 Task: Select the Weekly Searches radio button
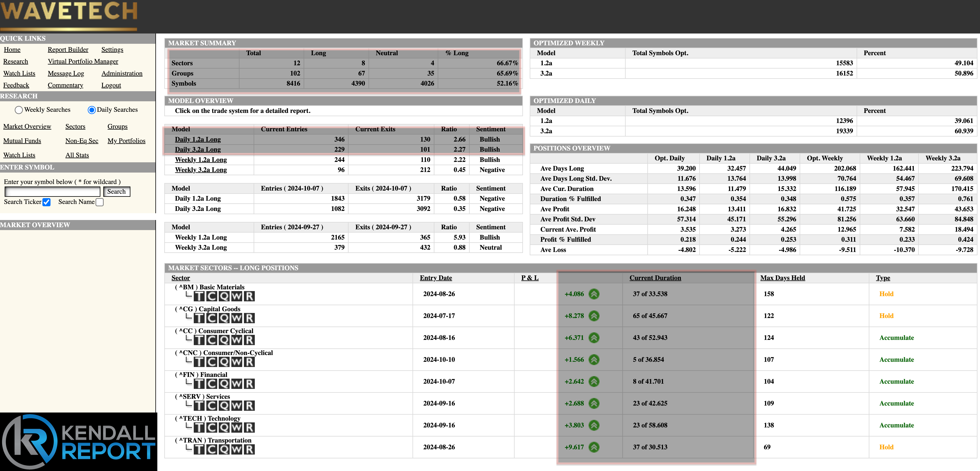(19, 110)
